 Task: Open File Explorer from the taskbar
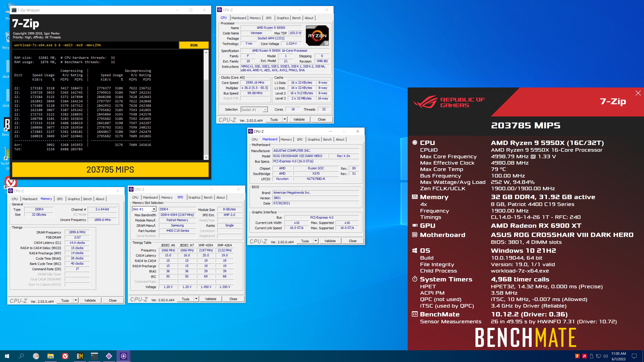[50, 356]
